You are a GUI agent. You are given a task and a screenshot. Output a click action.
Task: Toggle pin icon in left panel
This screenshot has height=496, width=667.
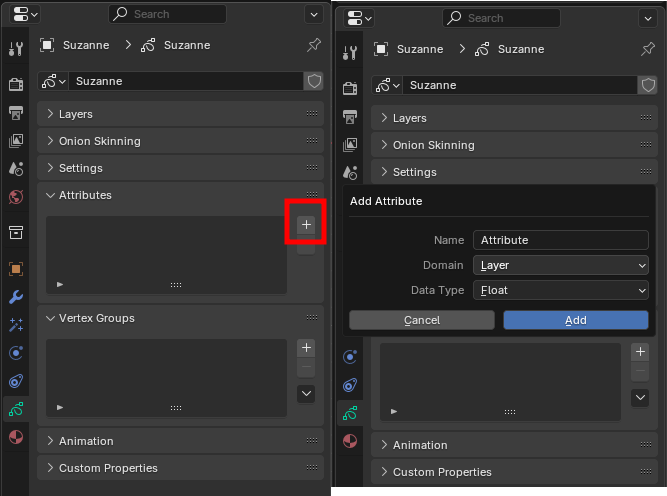314,45
